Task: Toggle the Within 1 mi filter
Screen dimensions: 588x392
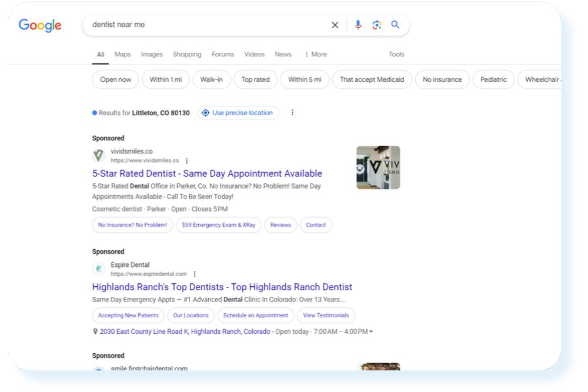Action: 166,79
